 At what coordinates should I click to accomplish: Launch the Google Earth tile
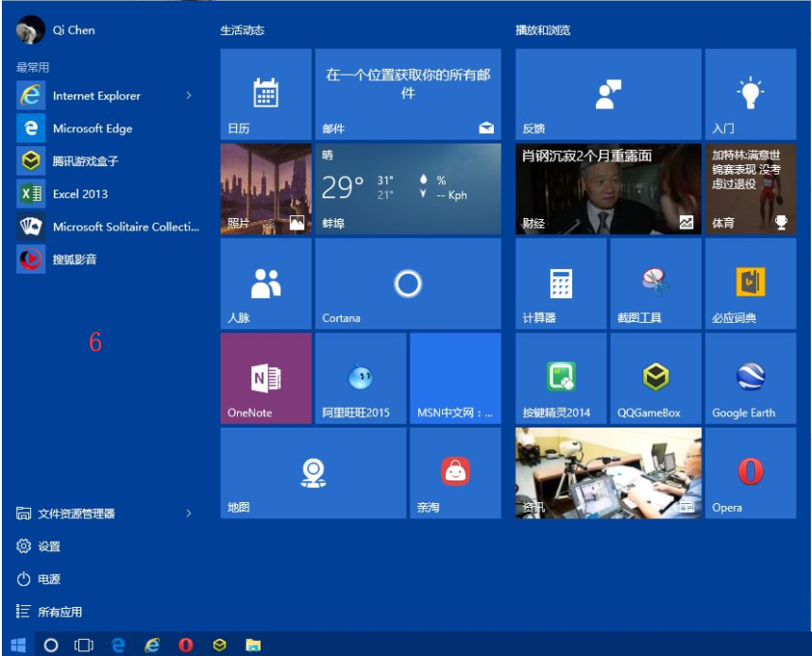click(x=750, y=378)
